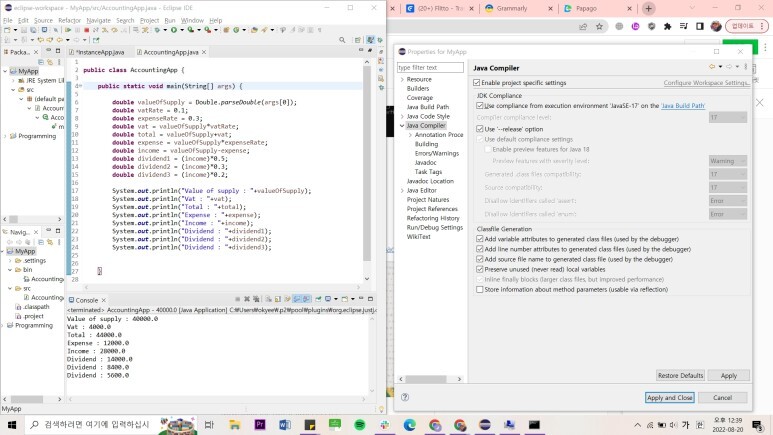Select Errors/Warnings in Properties tree
Image resolution: width=773 pixels, height=435 pixels.
pyautogui.click(x=437, y=153)
